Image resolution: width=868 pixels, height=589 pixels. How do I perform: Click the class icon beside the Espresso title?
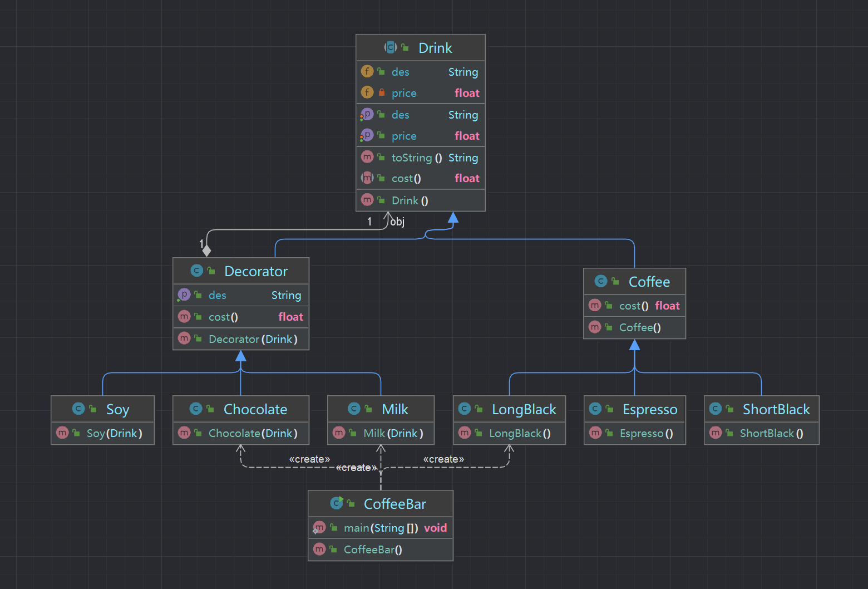coord(595,409)
